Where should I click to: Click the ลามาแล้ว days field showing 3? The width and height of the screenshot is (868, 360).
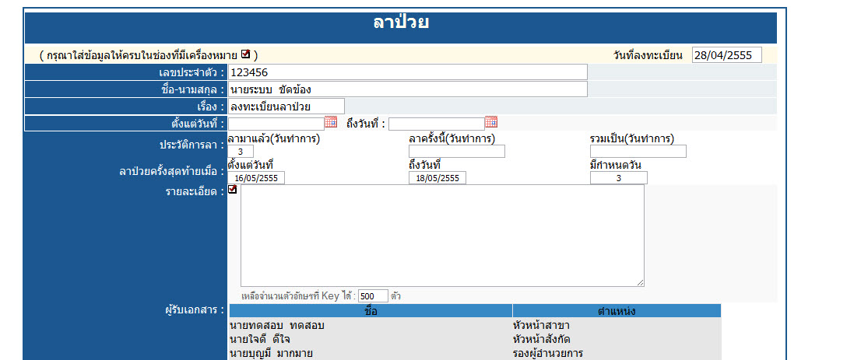click(241, 152)
